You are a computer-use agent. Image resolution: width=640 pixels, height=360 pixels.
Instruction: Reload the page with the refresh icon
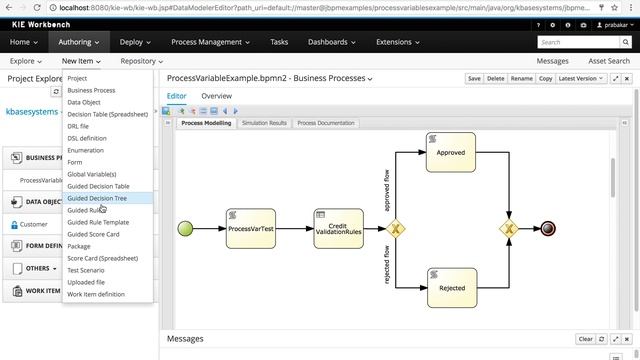click(37, 7)
